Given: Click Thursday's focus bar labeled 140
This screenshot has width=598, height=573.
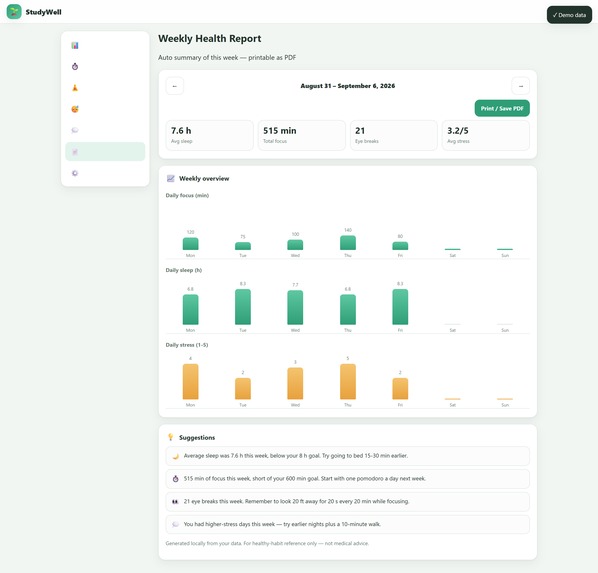Looking at the screenshot, I should (x=348, y=243).
